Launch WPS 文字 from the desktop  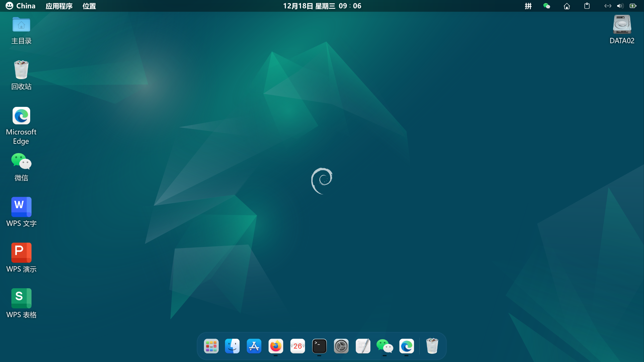tap(21, 207)
